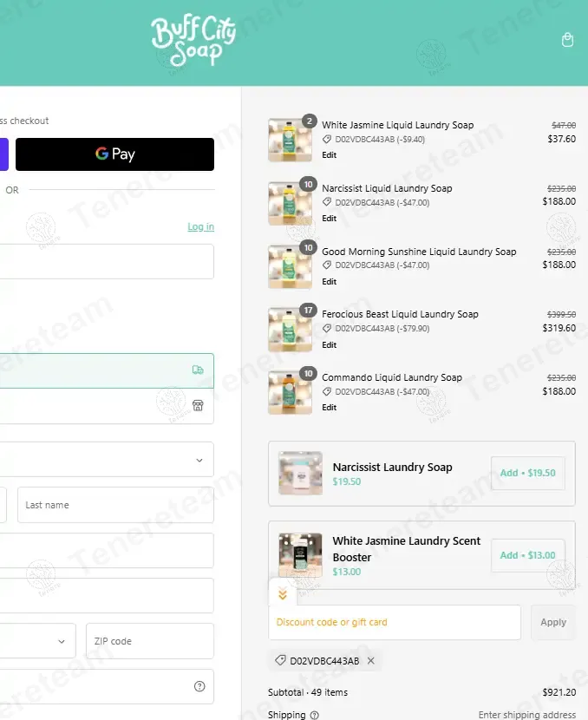Remove the D02VDBC443AB discount code

click(x=371, y=661)
